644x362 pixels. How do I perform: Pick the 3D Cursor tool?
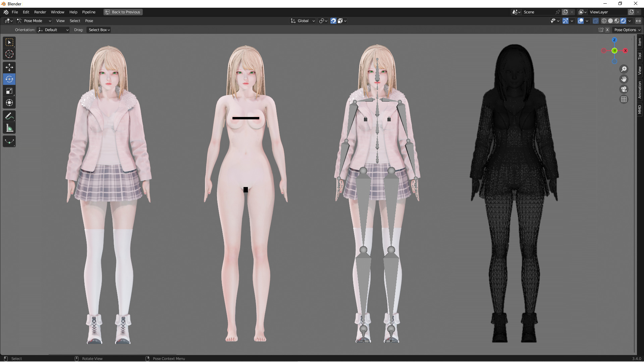9,54
